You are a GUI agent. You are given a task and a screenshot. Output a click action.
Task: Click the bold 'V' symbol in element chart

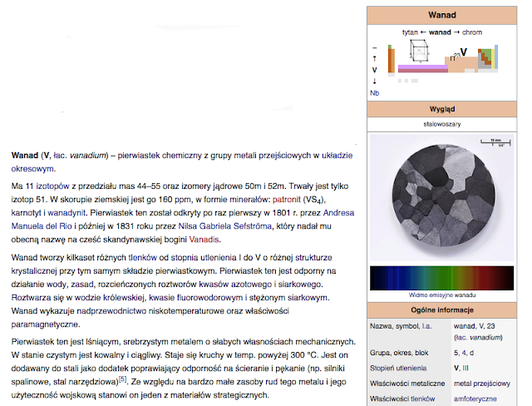point(464,52)
